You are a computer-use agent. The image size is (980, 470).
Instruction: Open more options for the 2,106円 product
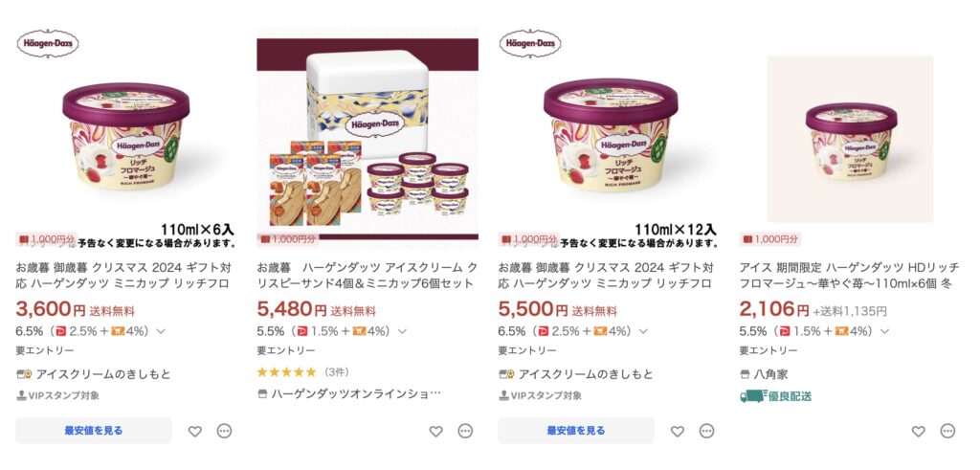(x=948, y=432)
